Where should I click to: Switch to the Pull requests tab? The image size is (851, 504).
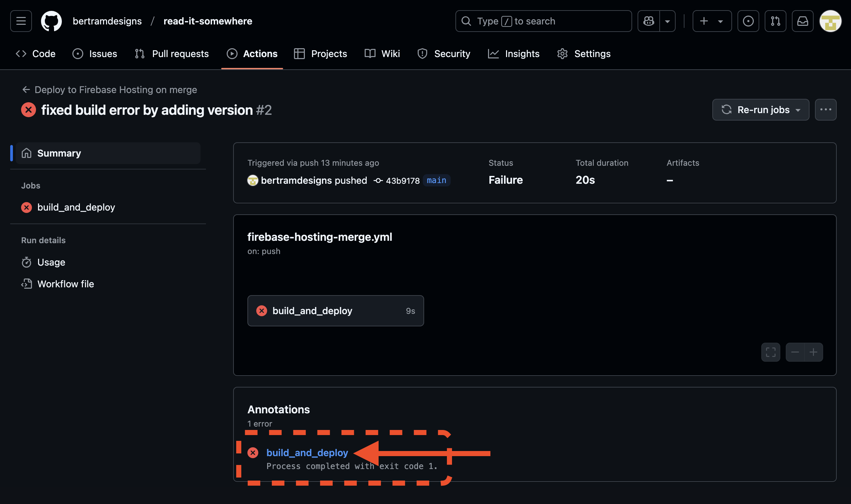click(172, 54)
